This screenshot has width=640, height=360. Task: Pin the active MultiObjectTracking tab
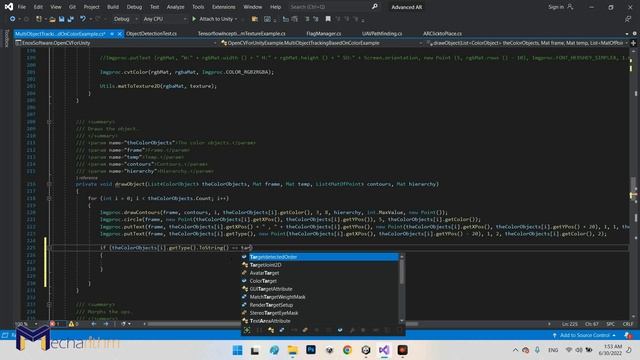click(x=112, y=34)
